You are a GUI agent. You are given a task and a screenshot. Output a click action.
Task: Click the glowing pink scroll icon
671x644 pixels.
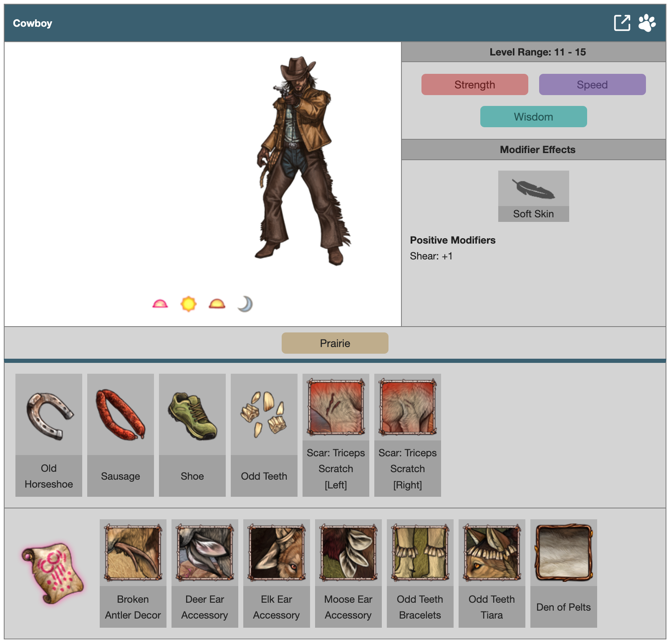pos(53,573)
